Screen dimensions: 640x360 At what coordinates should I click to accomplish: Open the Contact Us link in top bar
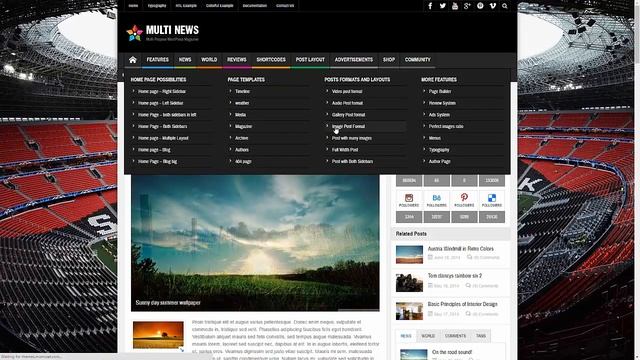tap(285, 6)
